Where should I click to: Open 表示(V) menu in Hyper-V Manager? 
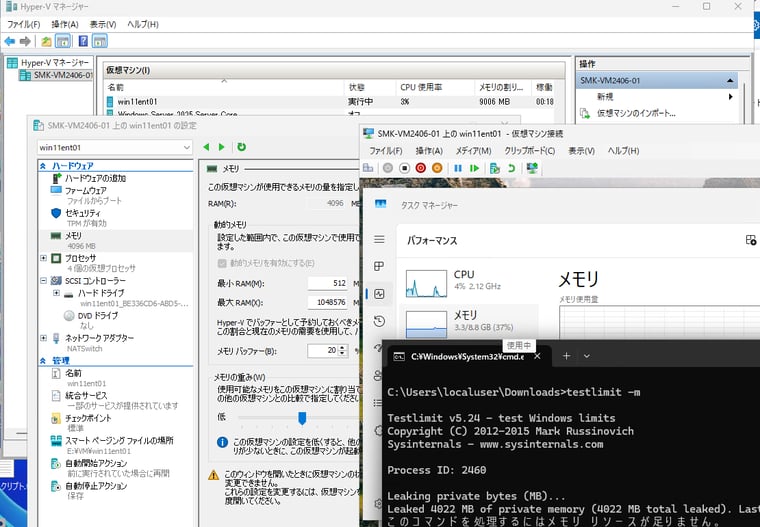coord(103,24)
